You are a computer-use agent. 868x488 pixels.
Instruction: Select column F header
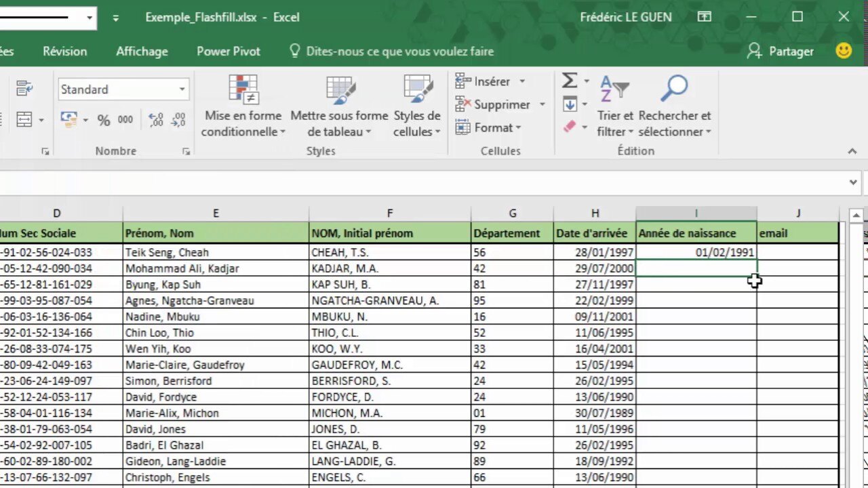tap(390, 213)
